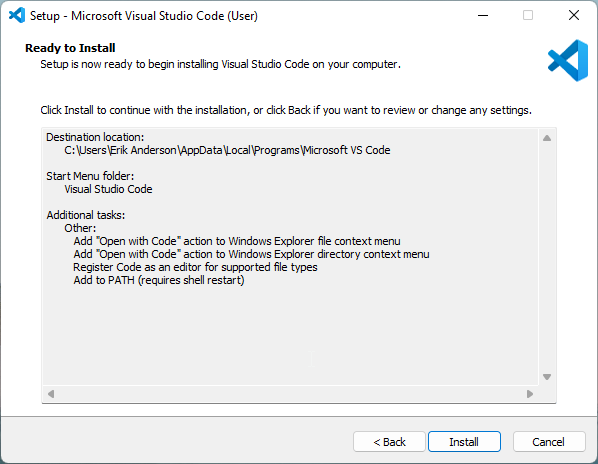The width and height of the screenshot is (598, 464).
Task: Click the vertical scrollbar track of summary
Action: pyautogui.click(x=547, y=257)
